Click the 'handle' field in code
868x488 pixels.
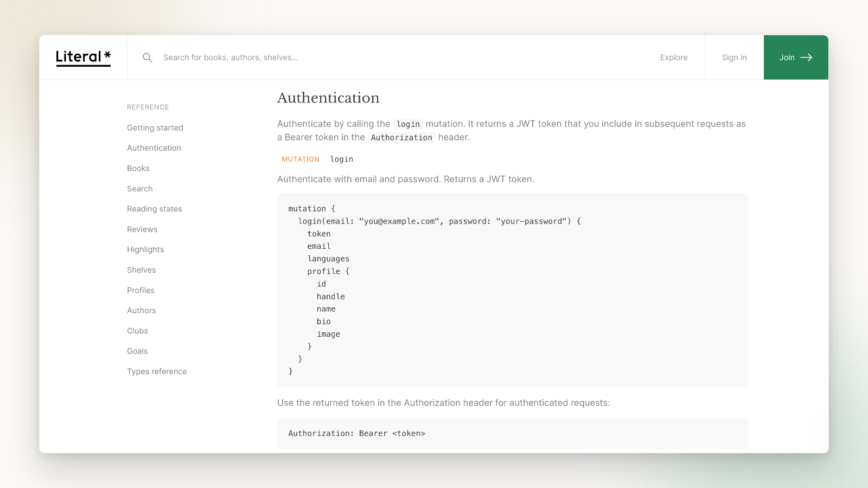[x=331, y=297]
